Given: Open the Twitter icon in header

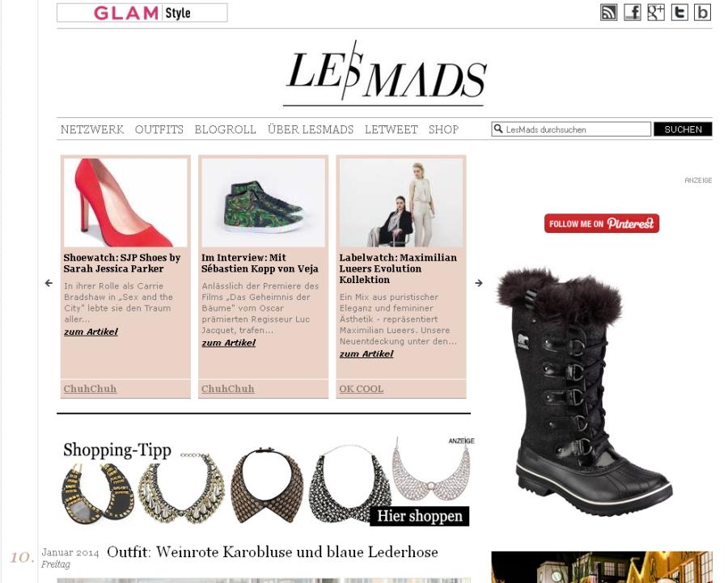Looking at the screenshot, I should click(x=679, y=12).
